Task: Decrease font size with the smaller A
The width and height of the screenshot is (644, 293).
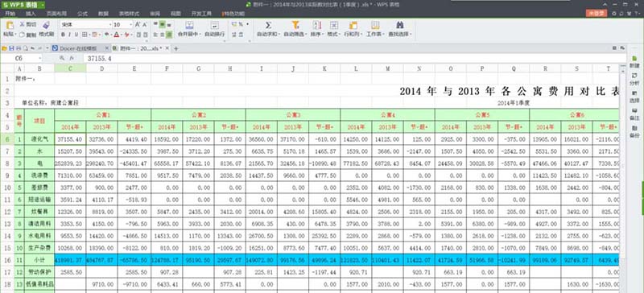Action: pyautogui.click(x=146, y=25)
